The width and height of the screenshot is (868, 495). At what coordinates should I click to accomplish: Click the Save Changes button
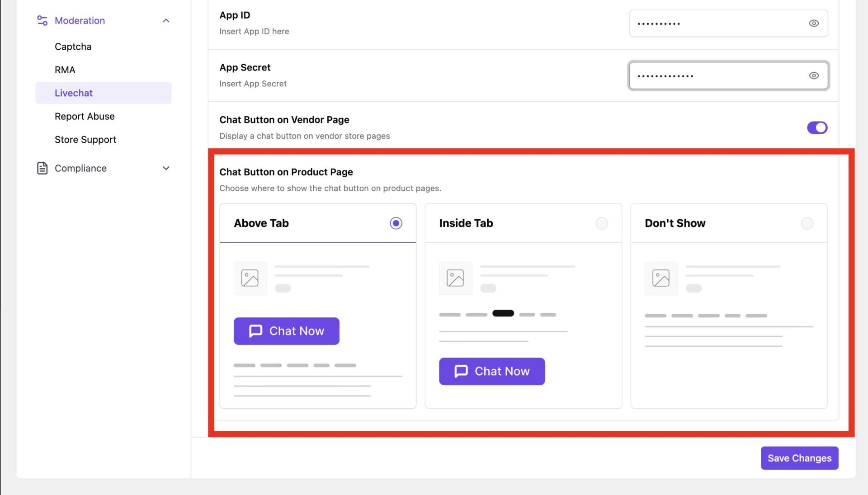799,458
